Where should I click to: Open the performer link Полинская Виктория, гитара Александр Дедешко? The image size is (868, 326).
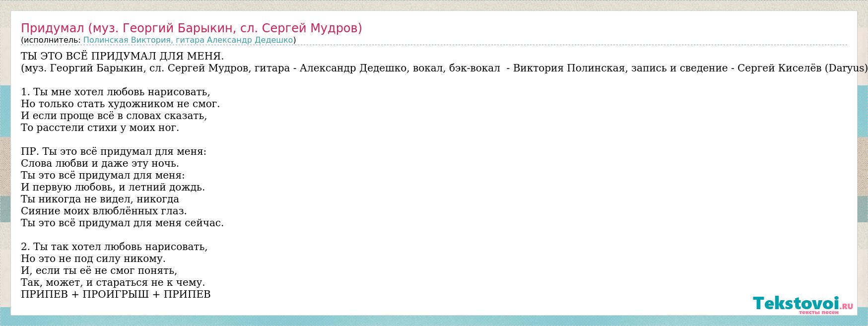[x=188, y=40]
